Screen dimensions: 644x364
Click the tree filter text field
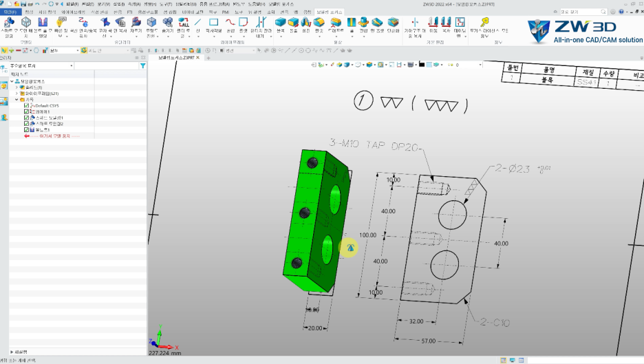[107, 66]
